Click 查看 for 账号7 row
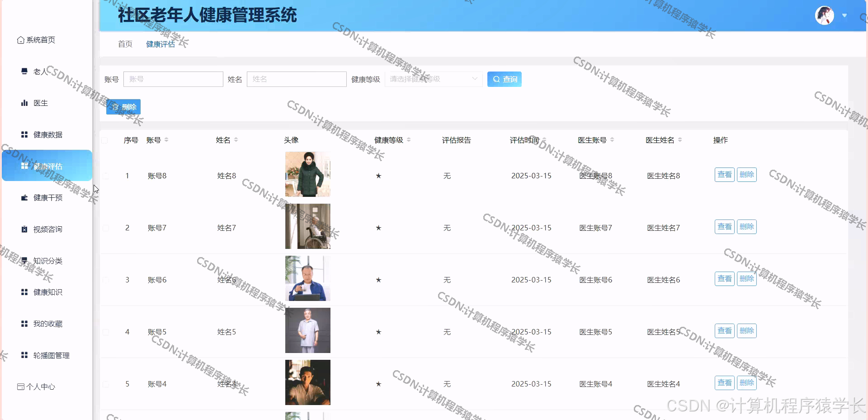 [x=725, y=227]
